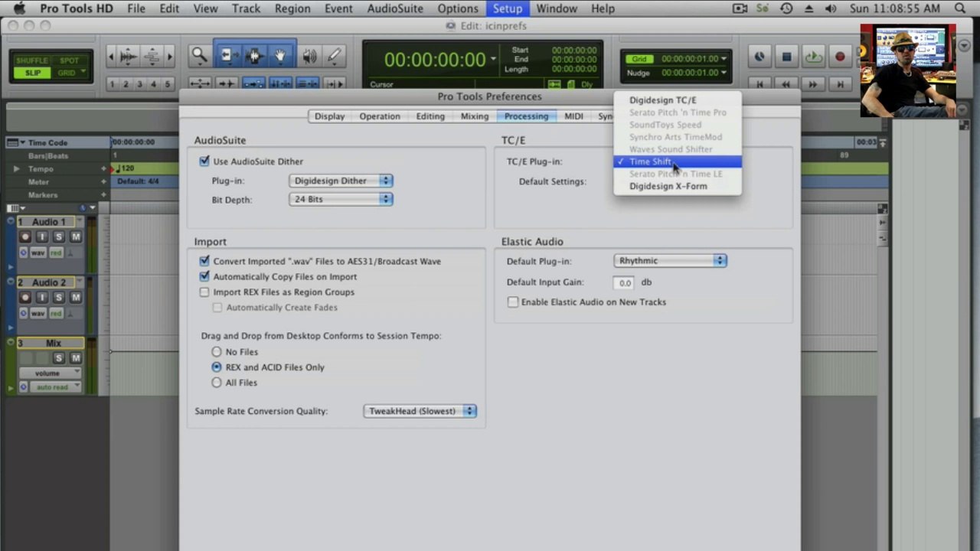Choose Digidesign TC/E from popup menu
980x551 pixels.
(677, 100)
